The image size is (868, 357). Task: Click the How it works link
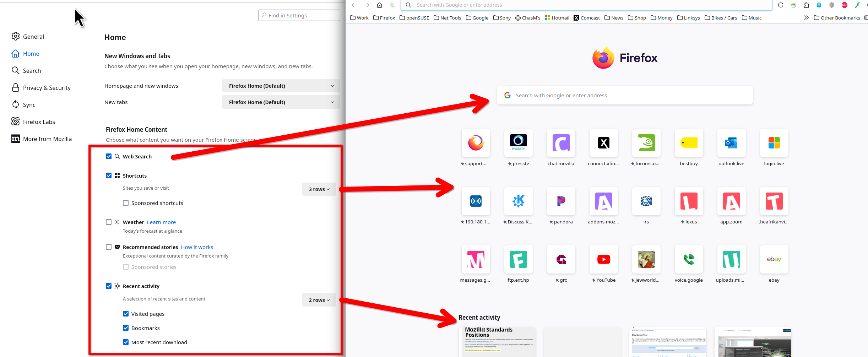(x=197, y=247)
